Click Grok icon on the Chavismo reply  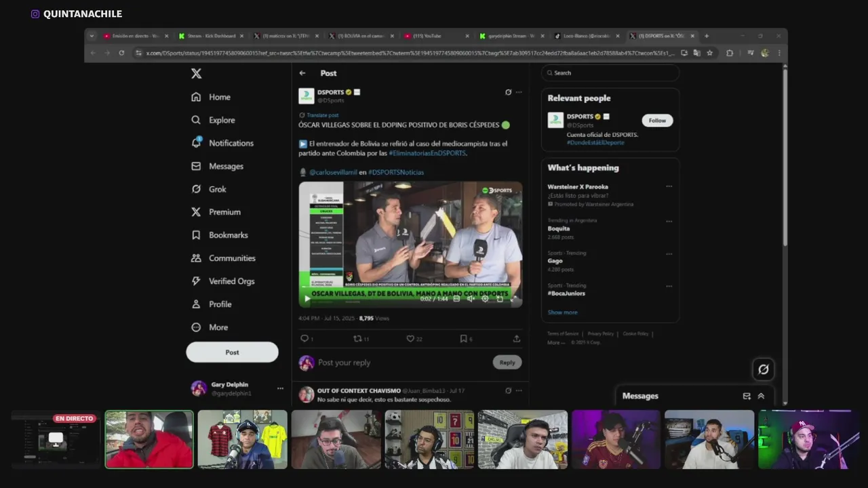click(x=508, y=390)
